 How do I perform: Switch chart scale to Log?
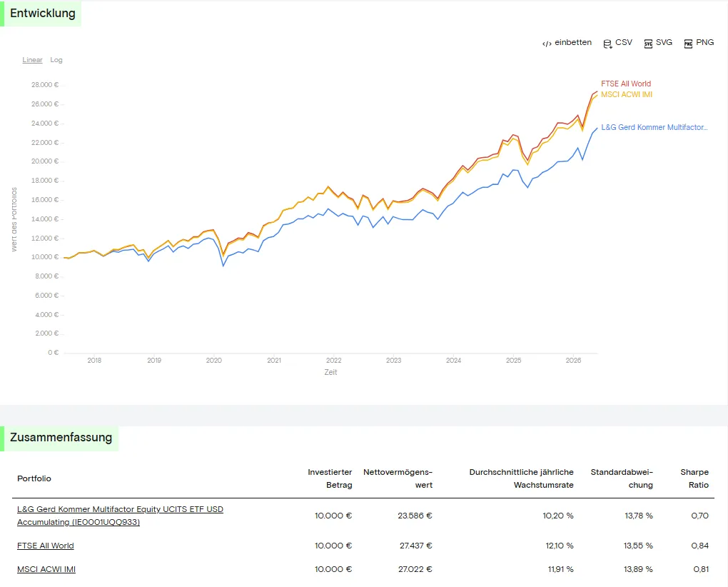pos(56,60)
